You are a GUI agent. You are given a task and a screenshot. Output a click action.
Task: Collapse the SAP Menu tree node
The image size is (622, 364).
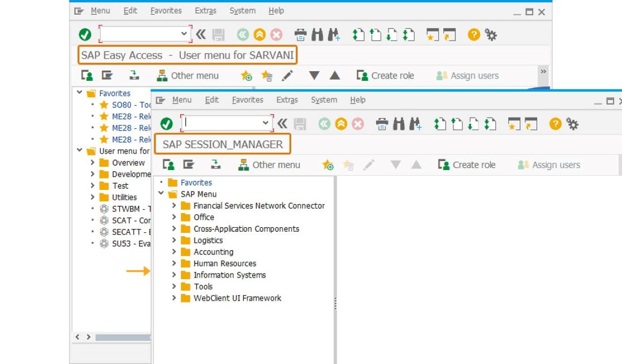161,193
